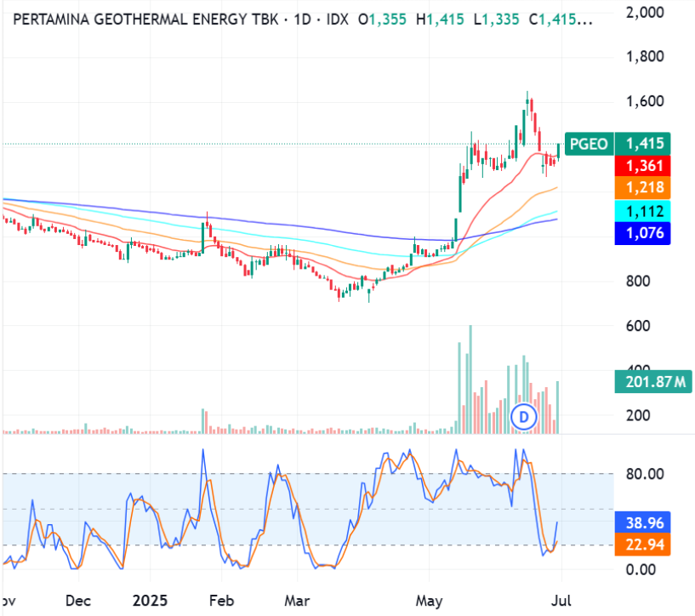
Task: Click the Mar time axis label
Action: tap(297, 601)
